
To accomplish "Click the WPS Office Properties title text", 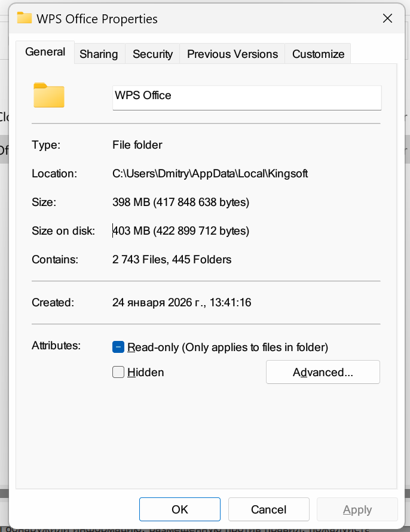I will [97, 19].
